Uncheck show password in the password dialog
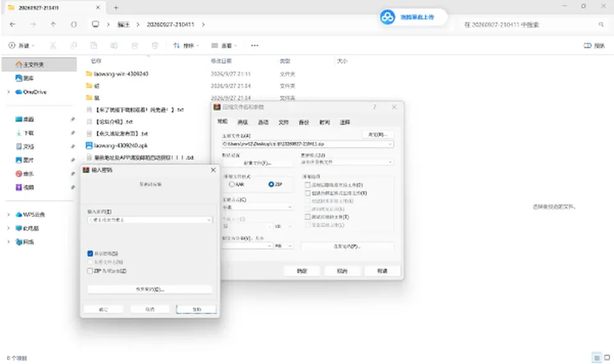This screenshot has width=614, height=364. point(90,253)
